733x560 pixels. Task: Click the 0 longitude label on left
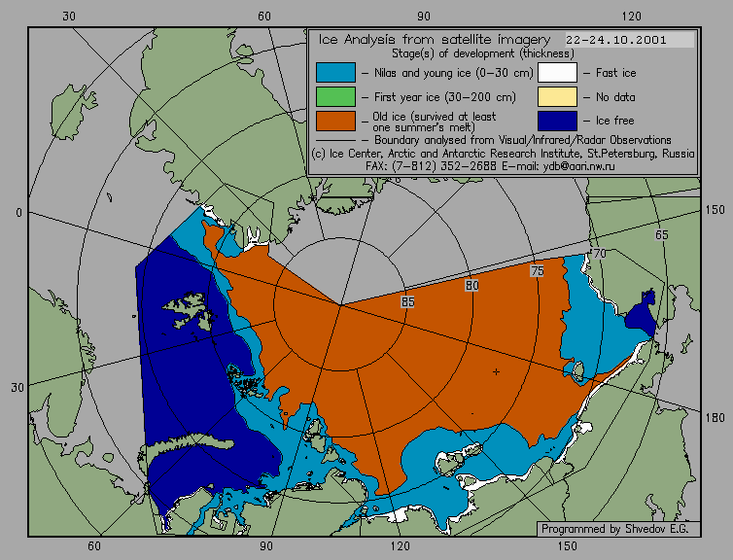pos(18,213)
